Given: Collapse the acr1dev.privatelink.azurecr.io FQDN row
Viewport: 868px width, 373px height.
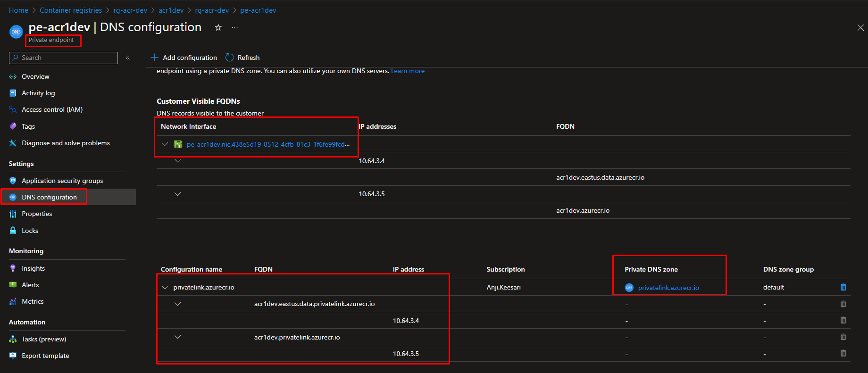Looking at the screenshot, I should point(178,337).
